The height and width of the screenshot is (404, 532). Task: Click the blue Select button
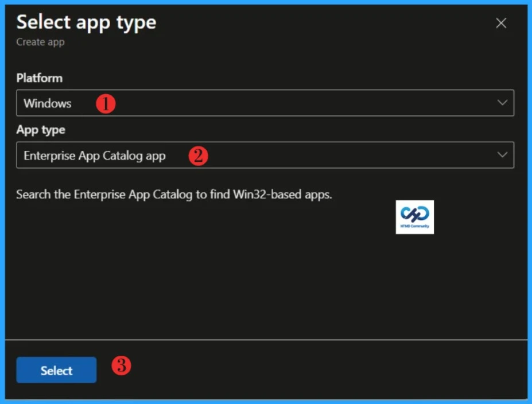click(x=56, y=370)
